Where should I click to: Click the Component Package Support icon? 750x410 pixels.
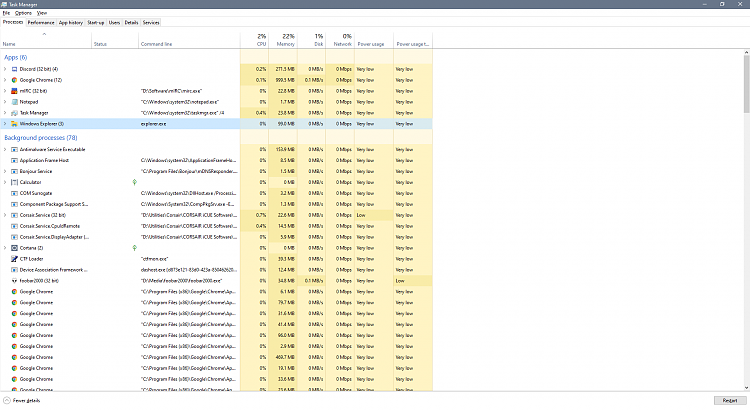(14, 204)
